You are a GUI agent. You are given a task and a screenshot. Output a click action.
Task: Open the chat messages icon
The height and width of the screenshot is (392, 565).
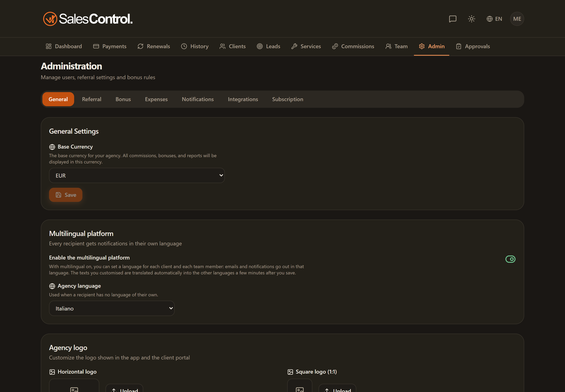tap(453, 19)
